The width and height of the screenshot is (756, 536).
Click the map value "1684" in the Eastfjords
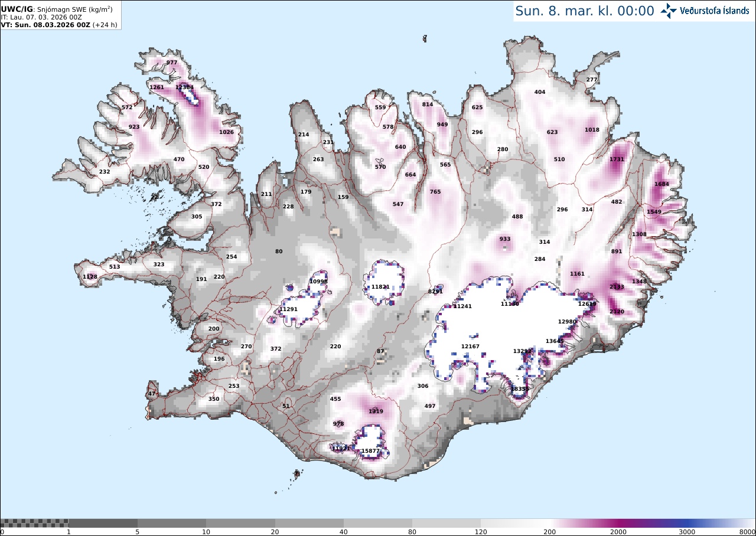click(x=661, y=184)
